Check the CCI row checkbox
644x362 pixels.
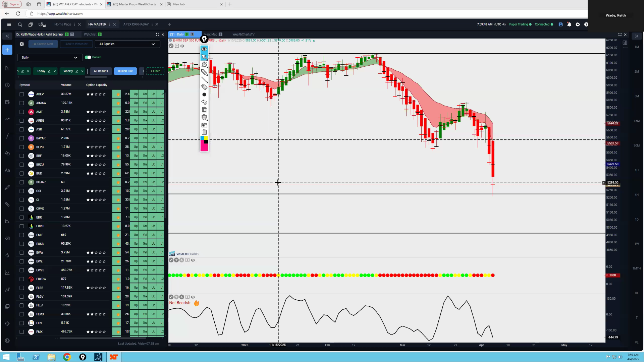pos(22,191)
